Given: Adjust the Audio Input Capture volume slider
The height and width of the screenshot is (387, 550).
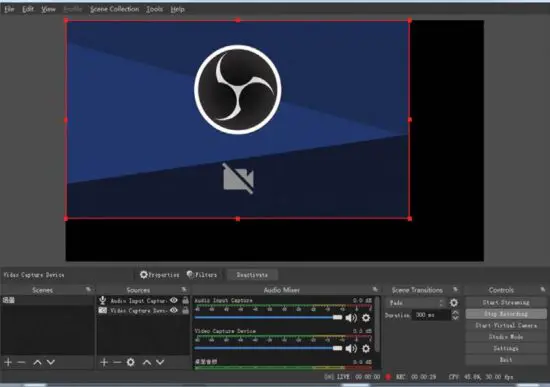Looking at the screenshot, I should [x=268, y=318].
